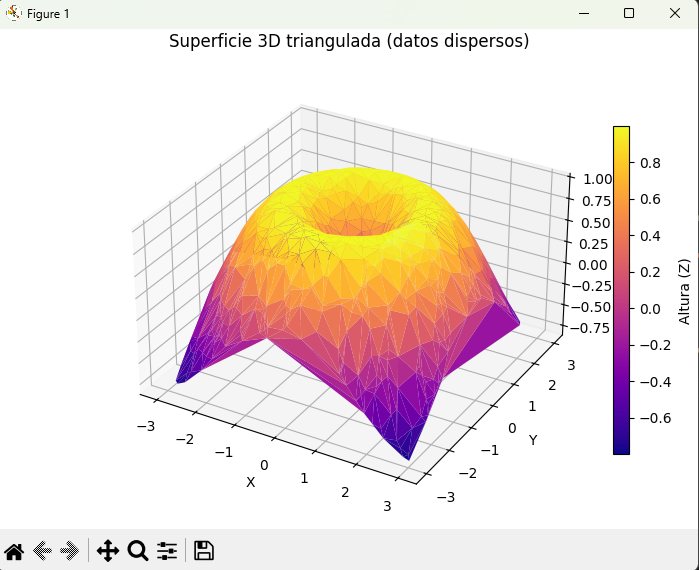Image resolution: width=699 pixels, height=570 pixels.
Task: Click the 'Superficie 3D triangulada' plot title
Action: click(349, 41)
